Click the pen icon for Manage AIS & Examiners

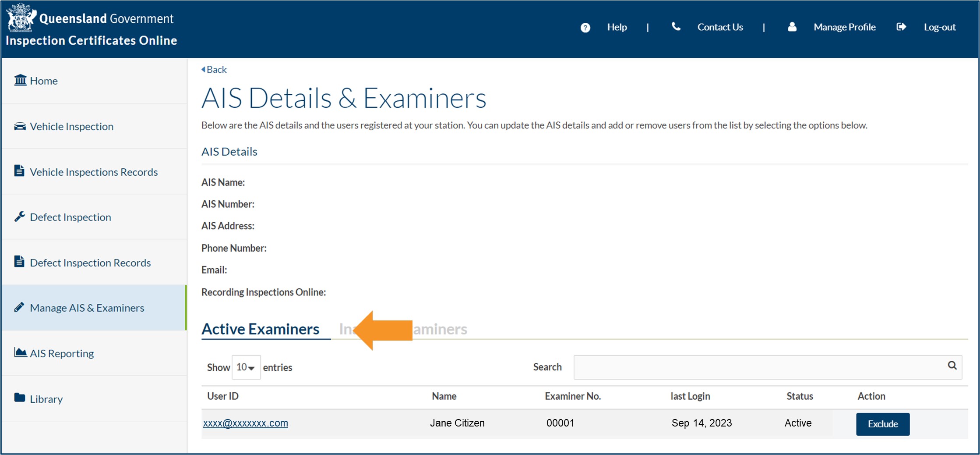click(x=19, y=307)
